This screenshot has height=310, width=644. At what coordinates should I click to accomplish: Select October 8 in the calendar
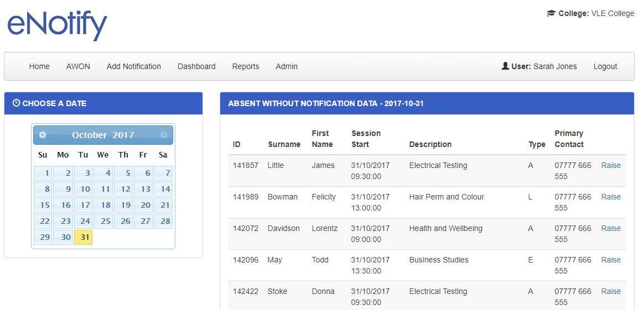point(43,189)
